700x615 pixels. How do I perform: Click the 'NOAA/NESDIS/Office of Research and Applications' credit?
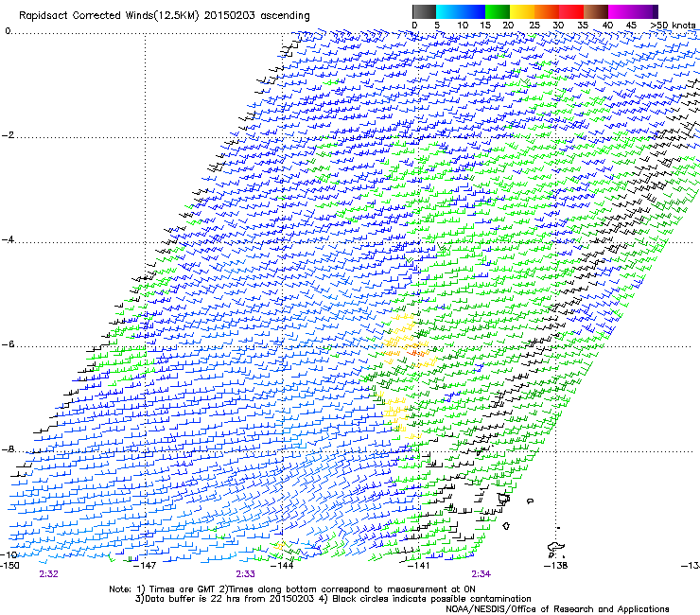[x=557, y=609]
